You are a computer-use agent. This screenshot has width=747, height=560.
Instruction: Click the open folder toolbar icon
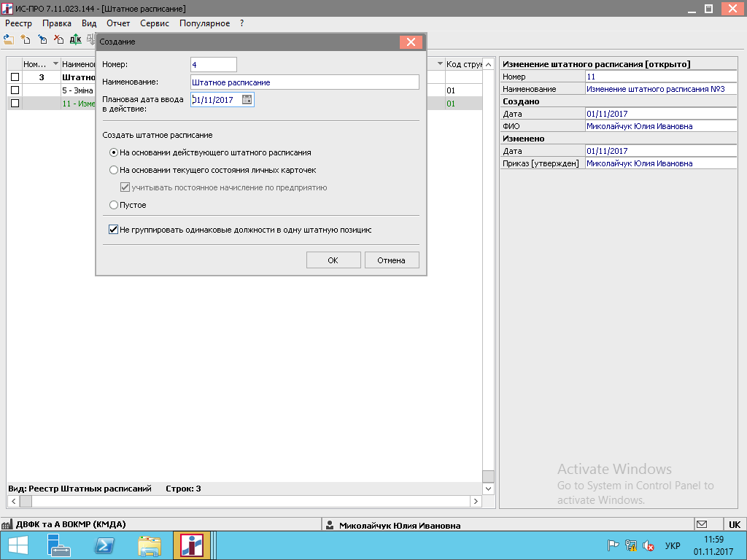coord(9,39)
